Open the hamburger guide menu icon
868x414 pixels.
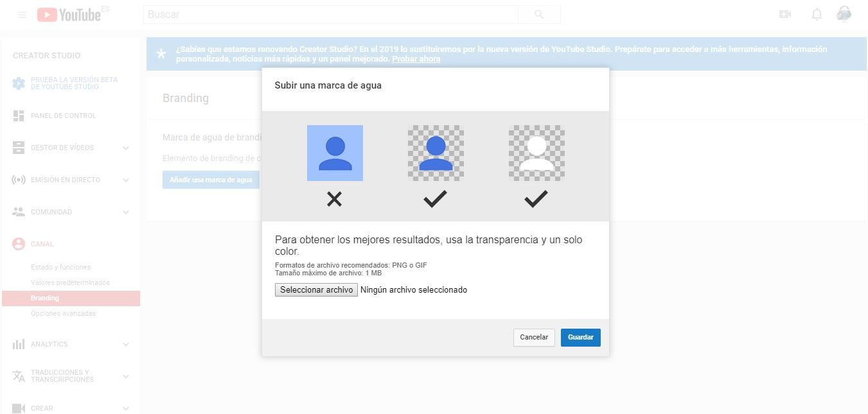[x=22, y=14]
